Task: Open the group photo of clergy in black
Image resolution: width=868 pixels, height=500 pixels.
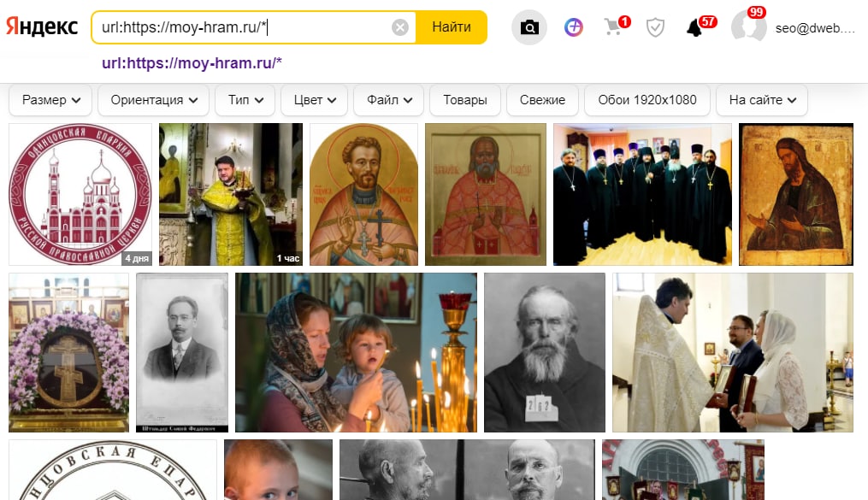Action: 642,194
